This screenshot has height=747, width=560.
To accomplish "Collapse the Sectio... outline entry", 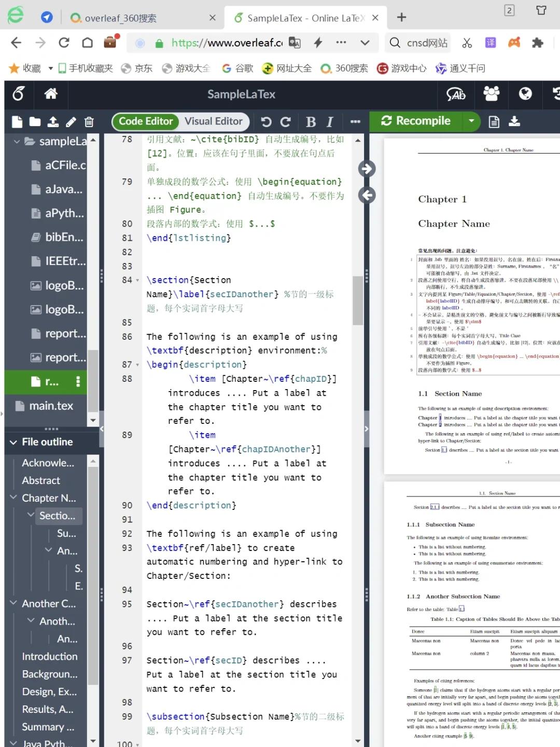I will [x=31, y=515].
